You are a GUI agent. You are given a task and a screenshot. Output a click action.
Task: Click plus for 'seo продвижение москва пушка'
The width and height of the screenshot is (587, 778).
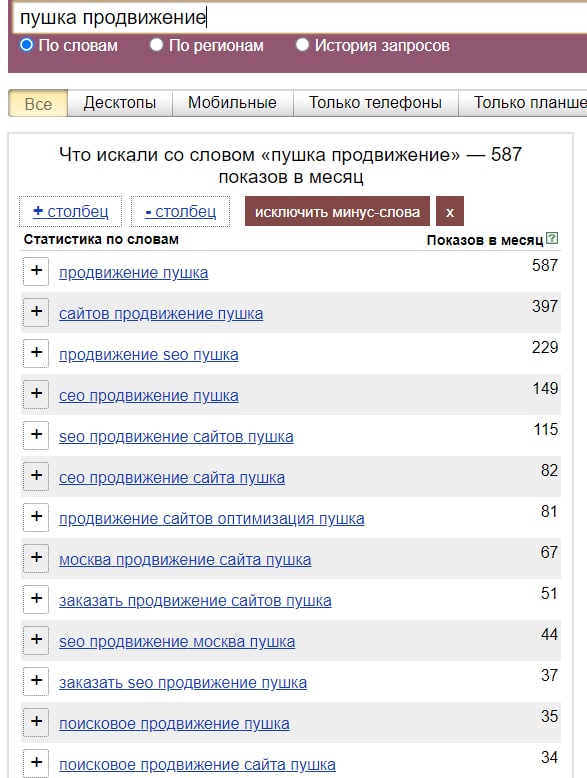(x=36, y=640)
